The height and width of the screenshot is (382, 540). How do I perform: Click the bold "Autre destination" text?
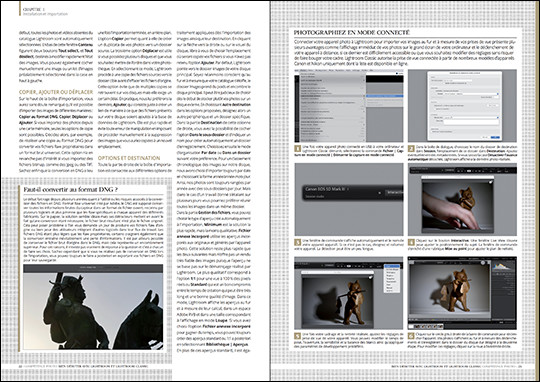pyautogui.click(x=236, y=104)
